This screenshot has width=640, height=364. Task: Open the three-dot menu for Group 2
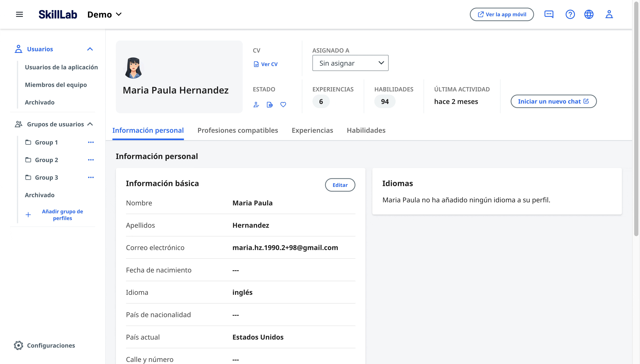(91, 160)
